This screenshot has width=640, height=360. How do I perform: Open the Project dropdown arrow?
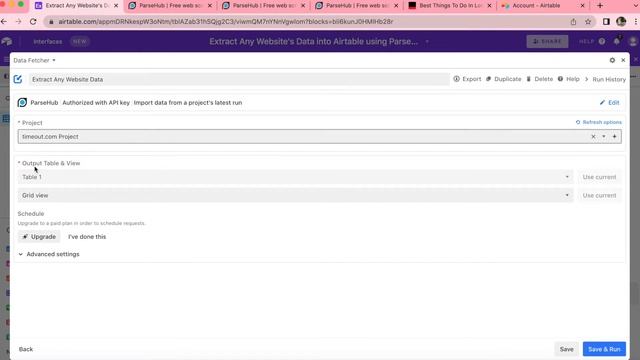pos(604,137)
